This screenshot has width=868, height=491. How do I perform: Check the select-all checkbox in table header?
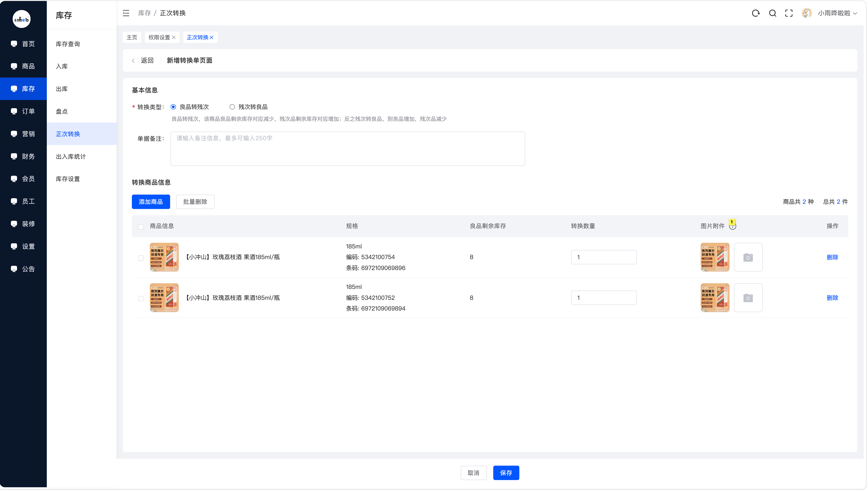(x=141, y=227)
